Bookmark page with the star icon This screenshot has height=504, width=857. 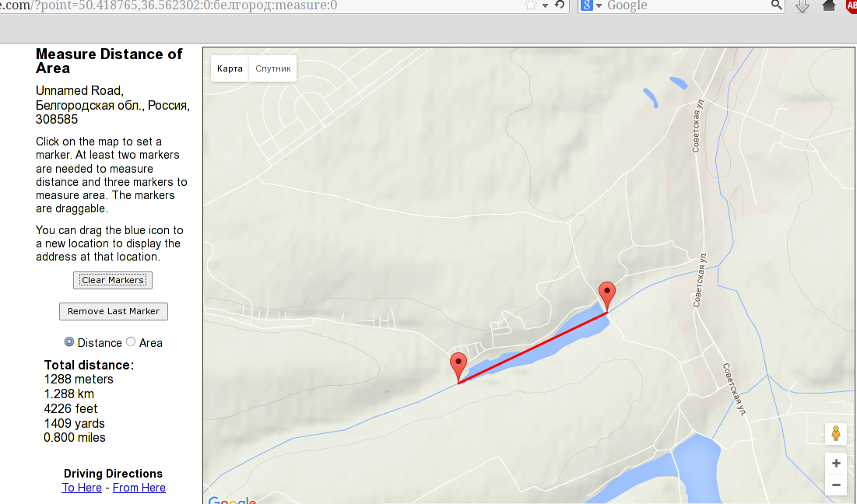(x=530, y=5)
